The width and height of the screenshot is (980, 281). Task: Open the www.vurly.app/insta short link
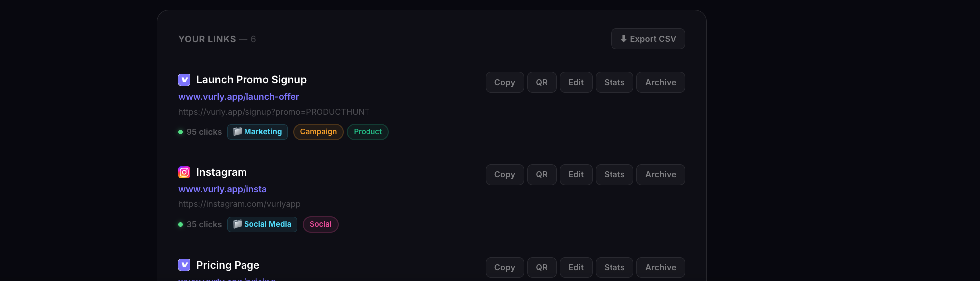coord(223,189)
